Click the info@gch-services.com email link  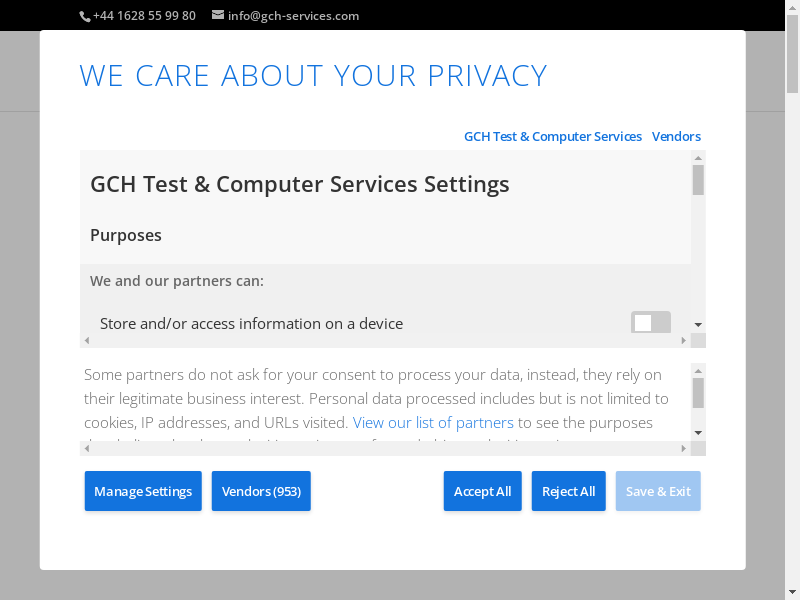(x=293, y=16)
